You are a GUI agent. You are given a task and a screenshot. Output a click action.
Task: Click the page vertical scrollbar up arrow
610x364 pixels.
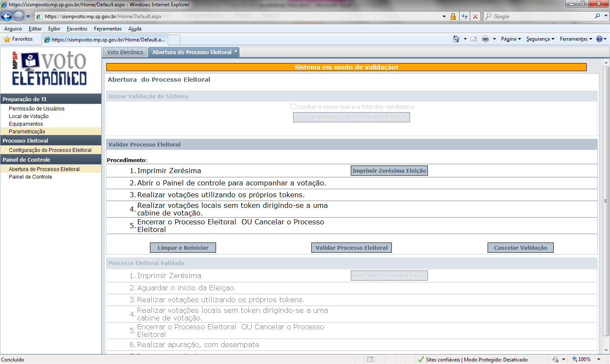606,63
